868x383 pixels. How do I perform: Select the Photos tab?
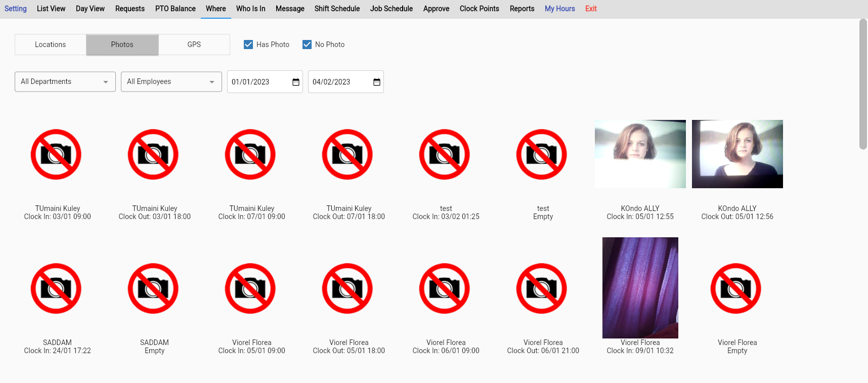pos(122,45)
